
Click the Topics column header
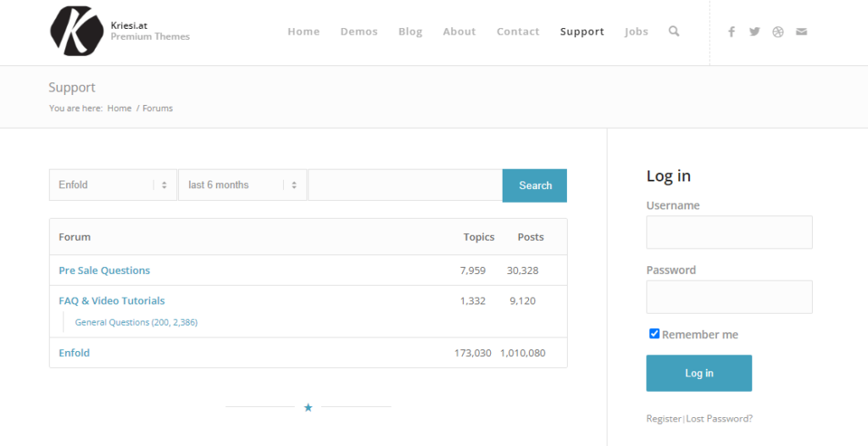coord(479,237)
